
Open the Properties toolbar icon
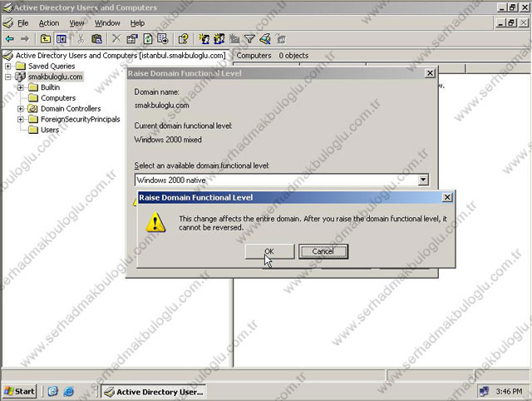[x=131, y=39]
